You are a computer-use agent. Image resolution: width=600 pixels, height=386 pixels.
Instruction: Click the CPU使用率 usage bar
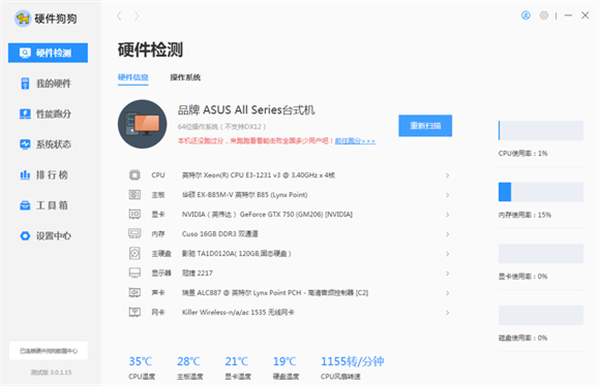[x=541, y=130]
